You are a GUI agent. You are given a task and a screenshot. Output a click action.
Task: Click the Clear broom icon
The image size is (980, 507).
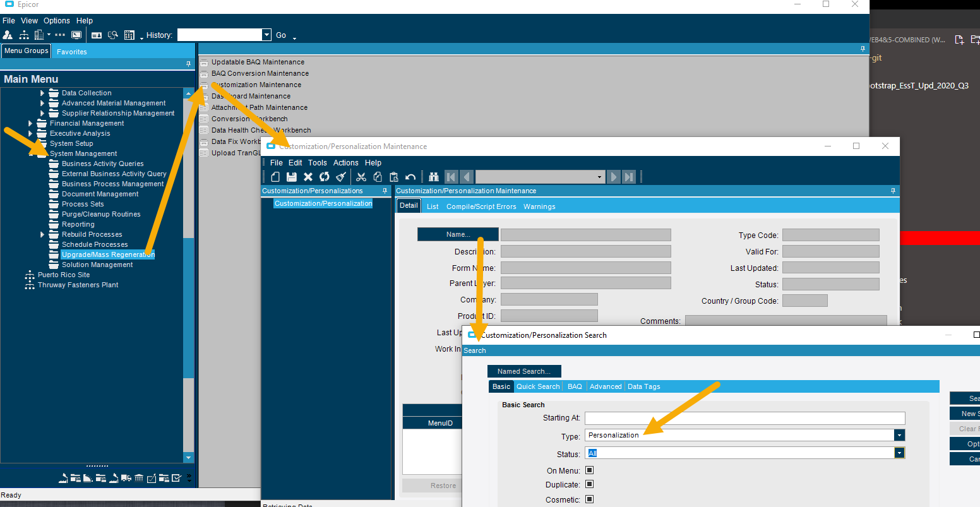point(341,177)
